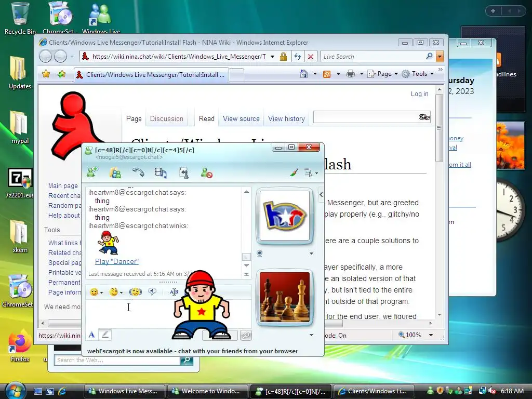Viewport: 532px width, 399px height.
Task: Open games and activities icon in chat
Action: pyautogui.click(x=183, y=172)
